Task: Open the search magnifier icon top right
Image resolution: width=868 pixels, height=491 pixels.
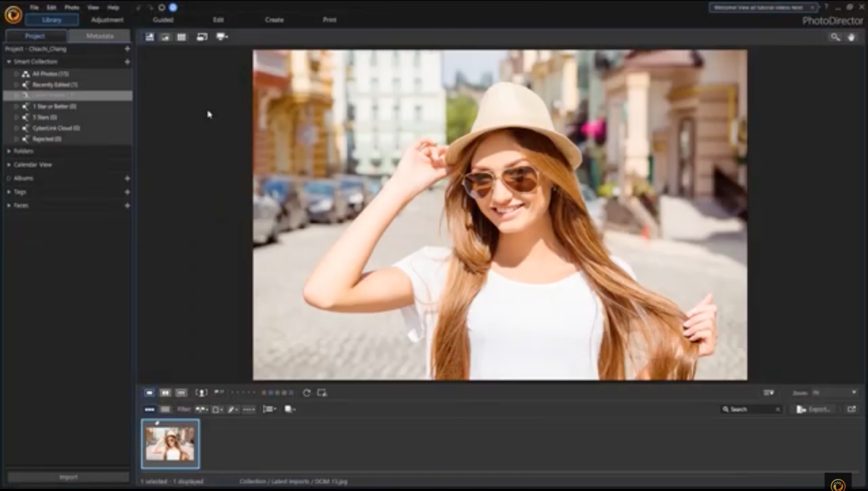Action: pos(835,37)
